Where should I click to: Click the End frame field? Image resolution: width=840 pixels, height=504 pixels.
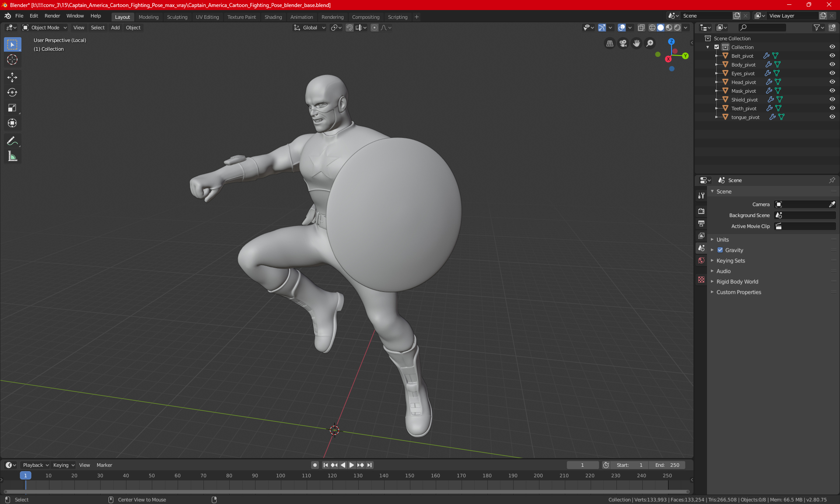(x=667, y=465)
